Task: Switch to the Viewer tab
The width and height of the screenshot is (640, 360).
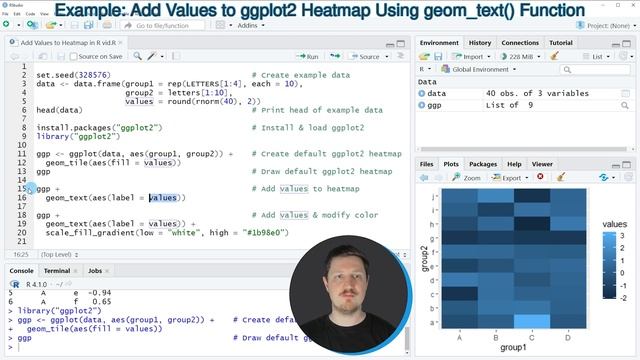Action: pos(542,164)
